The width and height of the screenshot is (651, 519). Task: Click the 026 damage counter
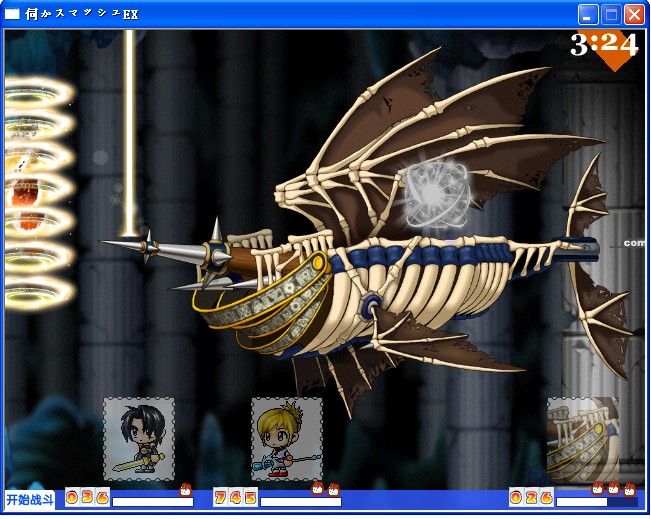pos(531,497)
